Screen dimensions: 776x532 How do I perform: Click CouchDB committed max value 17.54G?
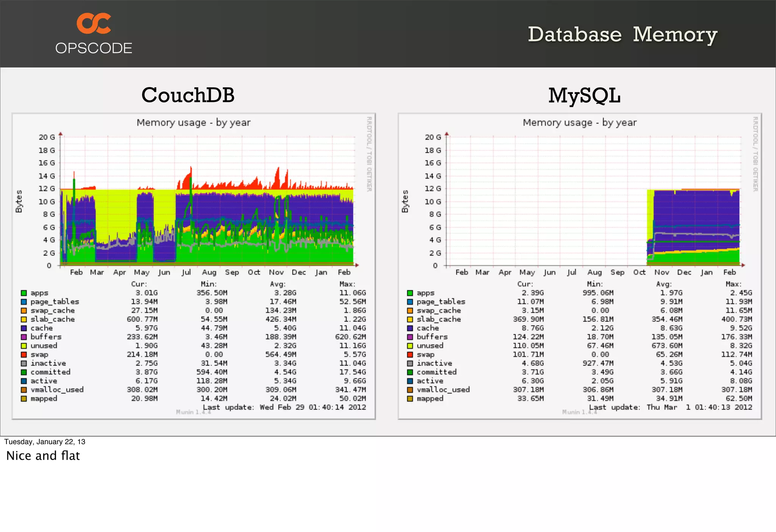(353, 372)
